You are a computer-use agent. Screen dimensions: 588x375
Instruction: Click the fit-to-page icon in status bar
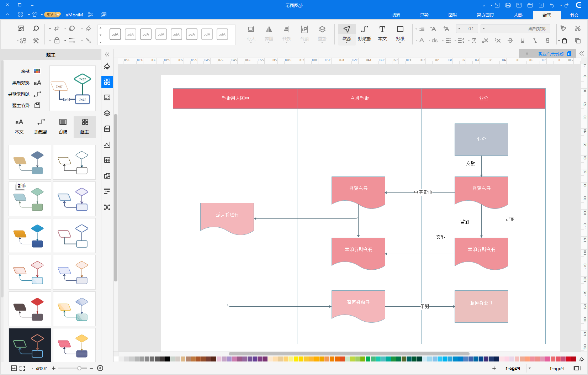coord(14,368)
